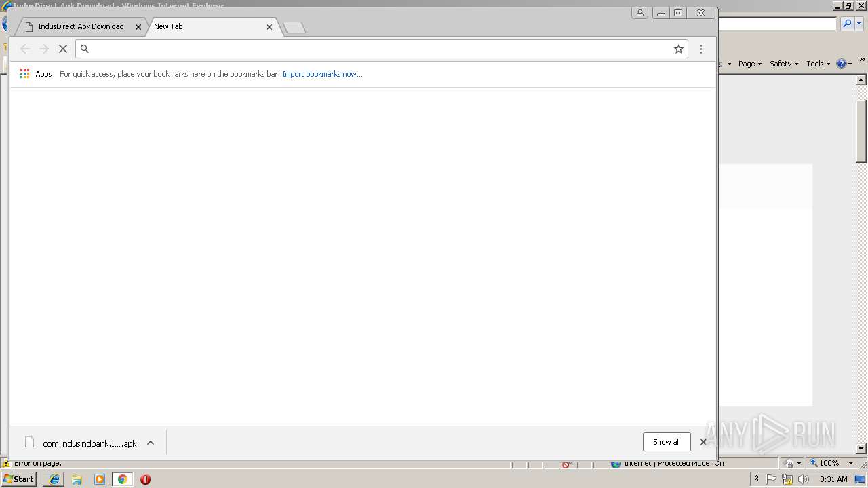Click the volume speaker tray icon
The height and width of the screenshot is (488, 868).
tap(804, 479)
